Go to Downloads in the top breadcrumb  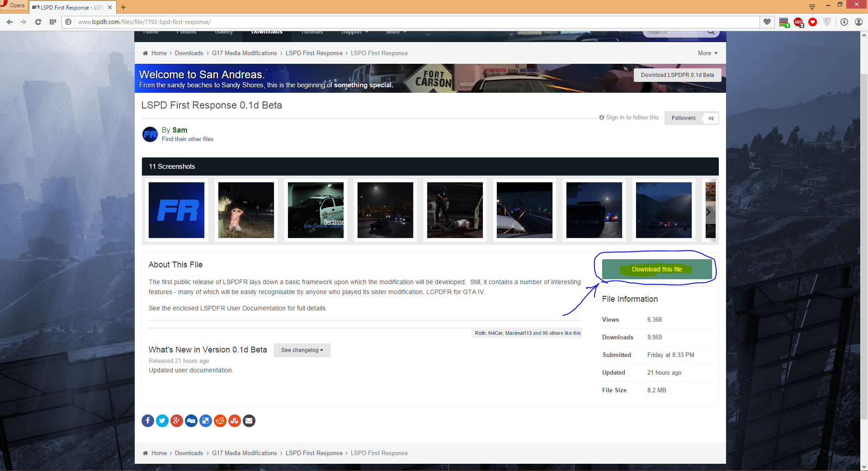tap(189, 53)
